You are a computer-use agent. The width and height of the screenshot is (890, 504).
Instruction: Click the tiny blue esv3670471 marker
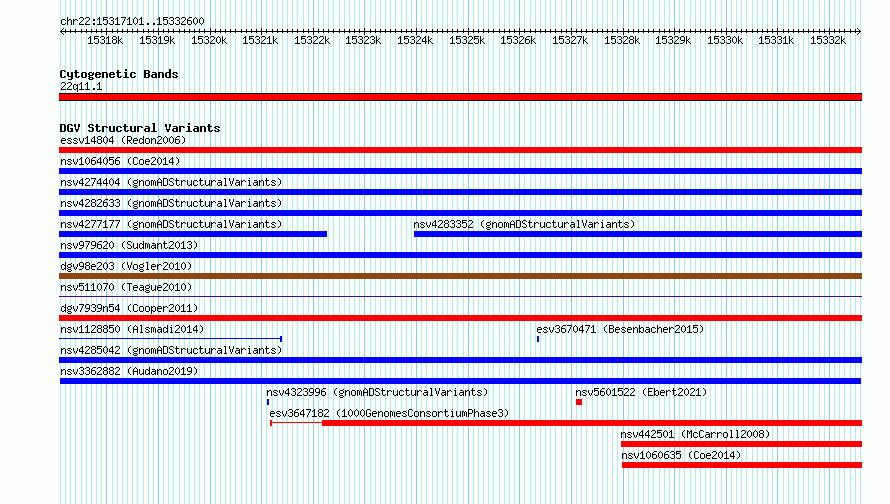[538, 339]
